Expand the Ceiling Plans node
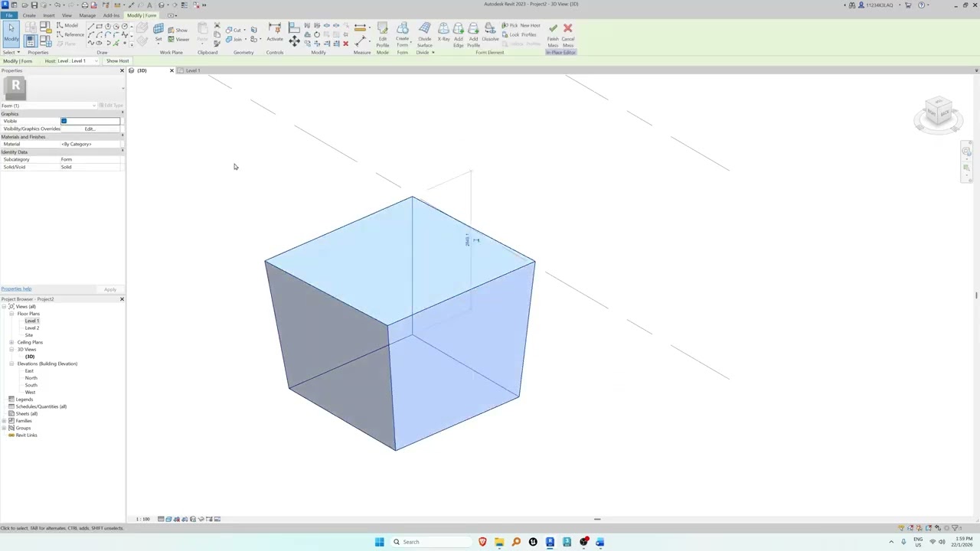Image resolution: width=980 pixels, height=551 pixels. (x=11, y=342)
